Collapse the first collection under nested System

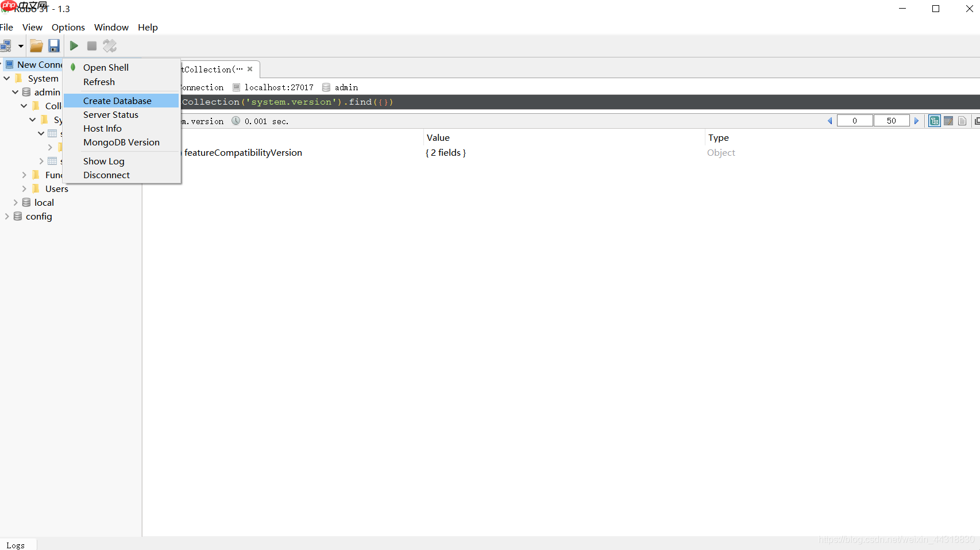tap(41, 133)
